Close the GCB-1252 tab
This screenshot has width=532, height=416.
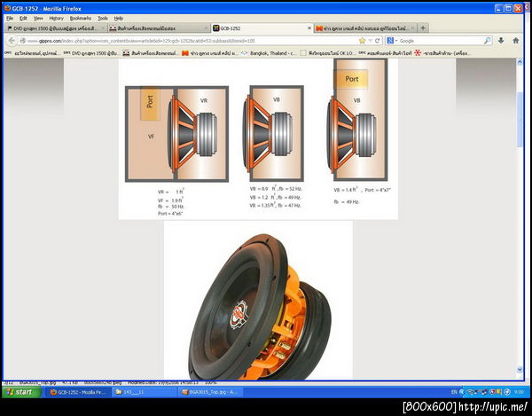309,28
